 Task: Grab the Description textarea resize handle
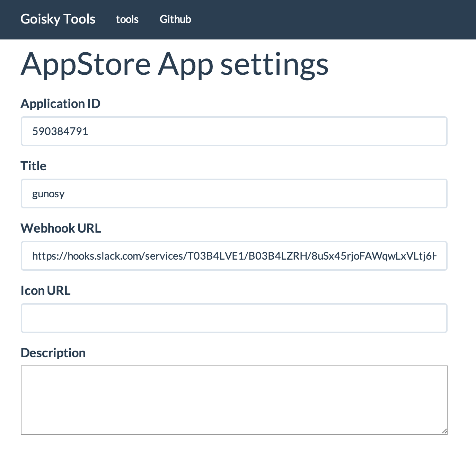444,431
